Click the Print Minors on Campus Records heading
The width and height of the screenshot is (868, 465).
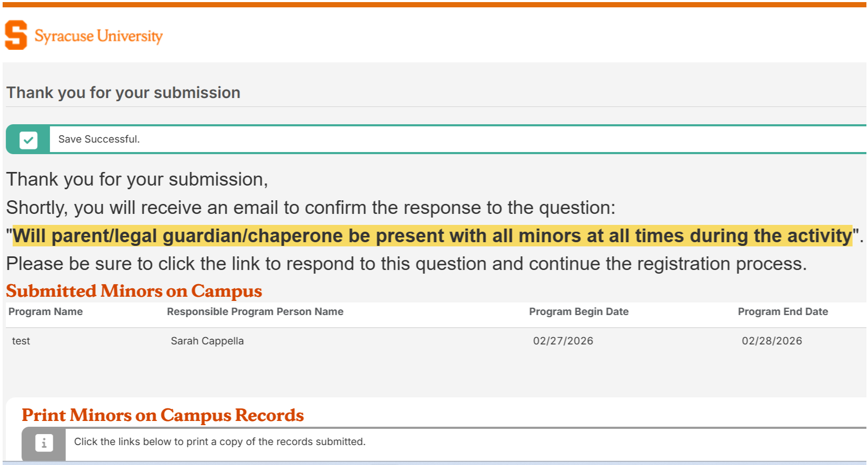point(163,415)
